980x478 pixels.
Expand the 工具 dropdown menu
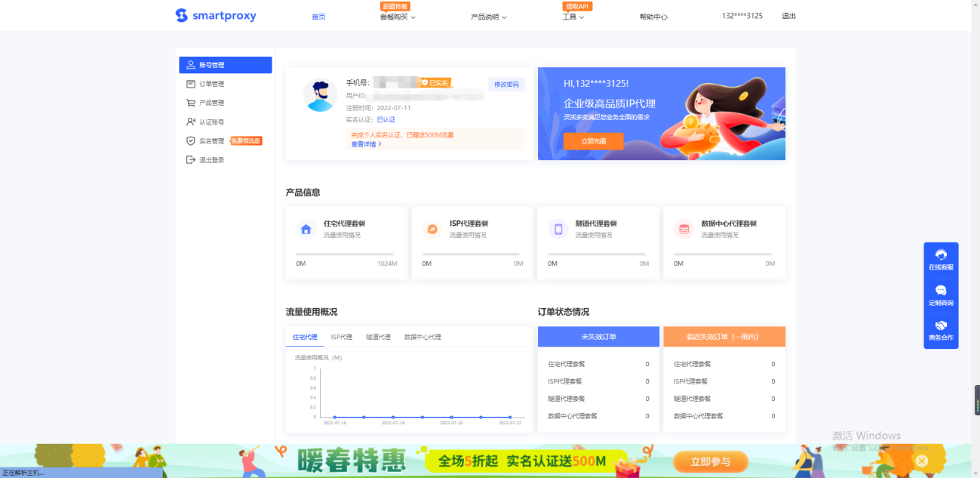coord(573,17)
